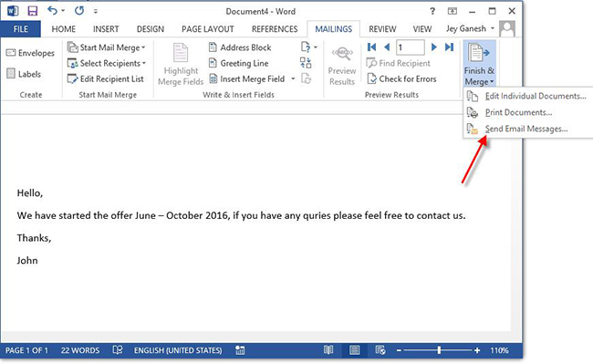Click Edit Recipient List
The image size is (593, 364).
coord(106,79)
